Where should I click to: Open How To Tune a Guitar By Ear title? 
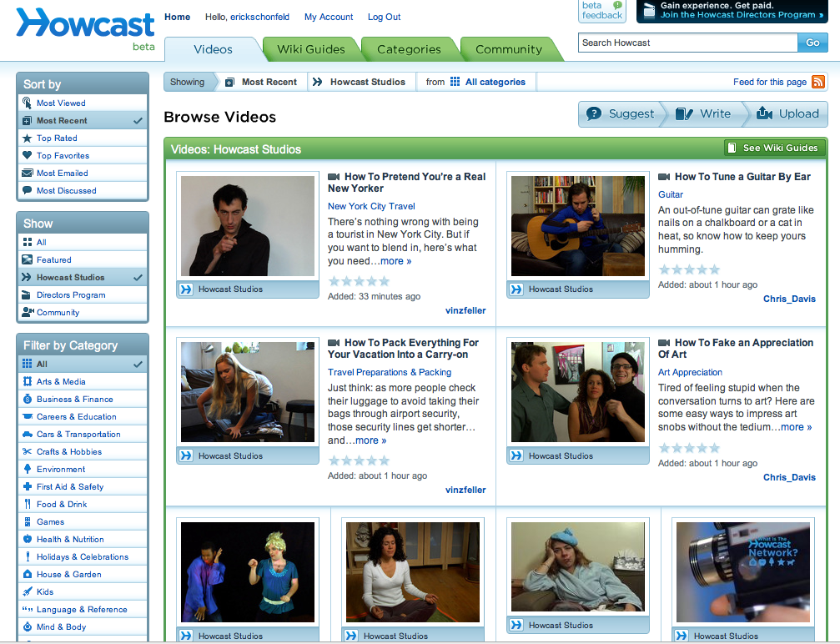pos(742,177)
